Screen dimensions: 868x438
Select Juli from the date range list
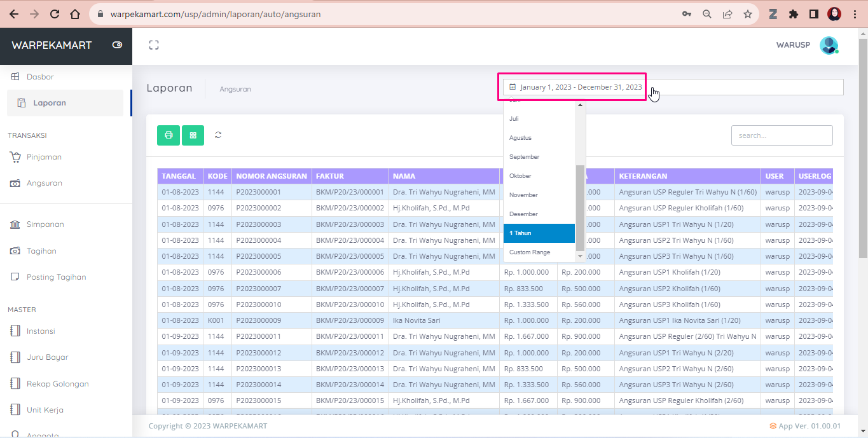point(539,119)
